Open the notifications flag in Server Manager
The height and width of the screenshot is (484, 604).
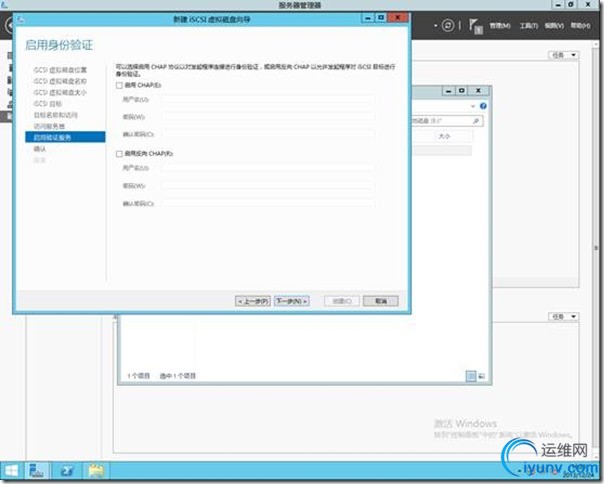pos(475,26)
